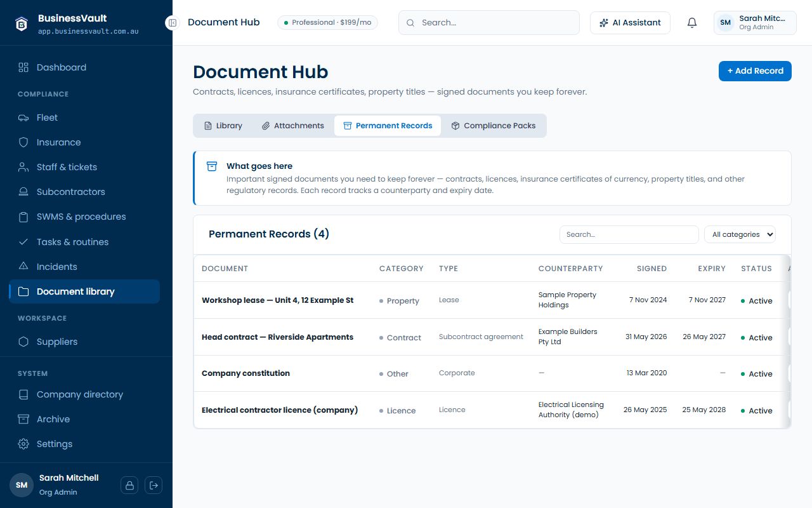Image resolution: width=812 pixels, height=508 pixels.
Task: Open the Electrical contractor licence record
Action: click(x=280, y=410)
